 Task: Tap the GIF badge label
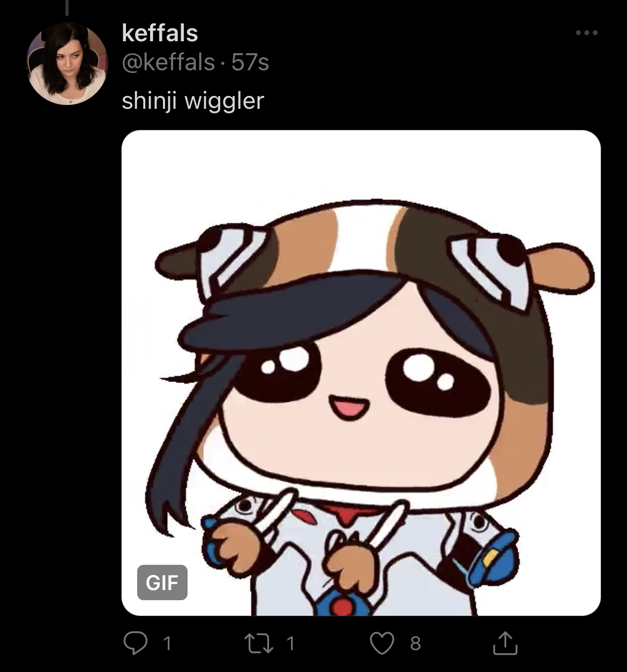[162, 583]
